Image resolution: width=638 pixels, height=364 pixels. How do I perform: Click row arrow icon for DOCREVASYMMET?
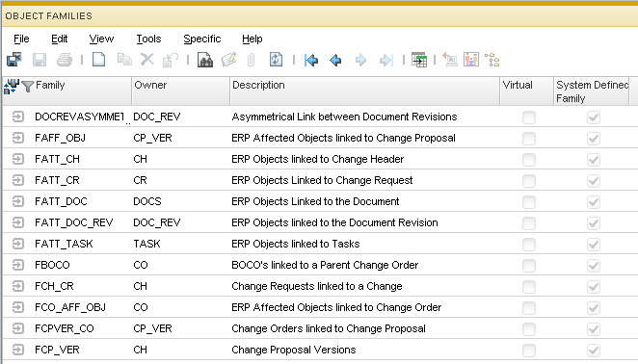click(x=18, y=117)
